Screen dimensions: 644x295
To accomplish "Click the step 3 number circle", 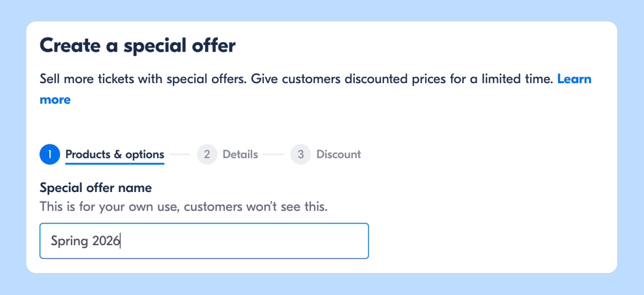I will [x=301, y=154].
